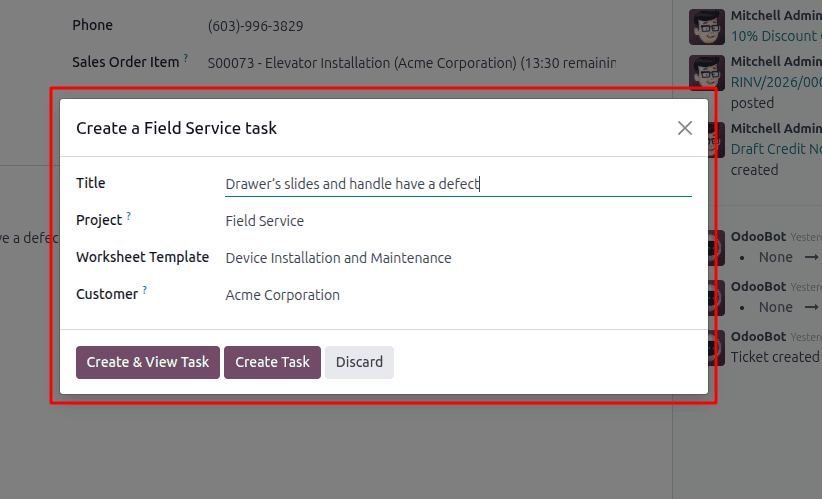Click Mitchell Admin avatar beside RINV/2026

tap(707, 72)
